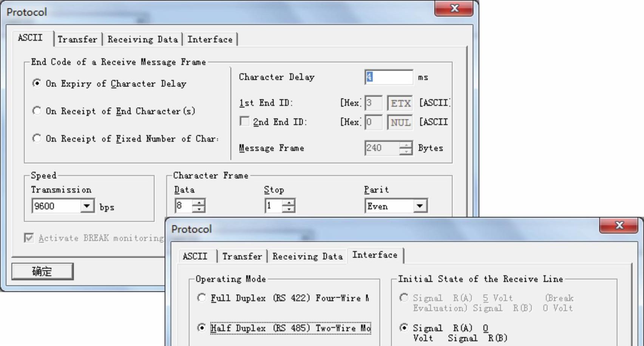Click the 2nd End ID hex field

coord(373,122)
